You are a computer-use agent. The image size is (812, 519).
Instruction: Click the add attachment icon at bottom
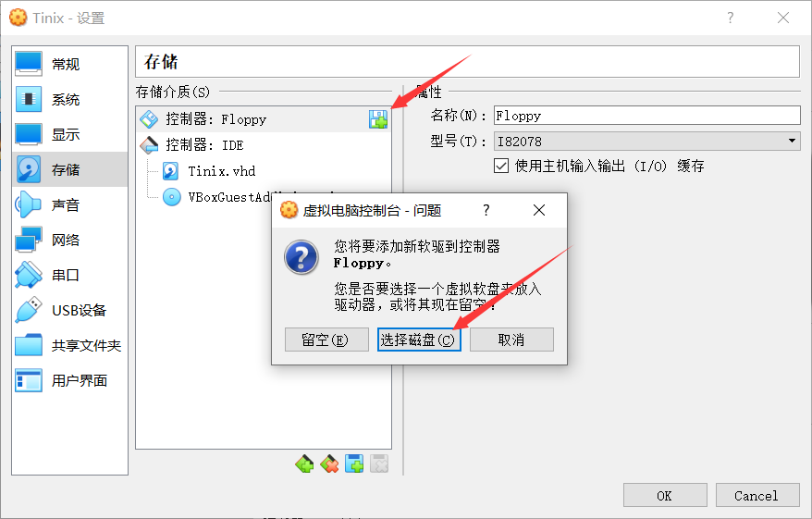pyautogui.click(x=354, y=463)
